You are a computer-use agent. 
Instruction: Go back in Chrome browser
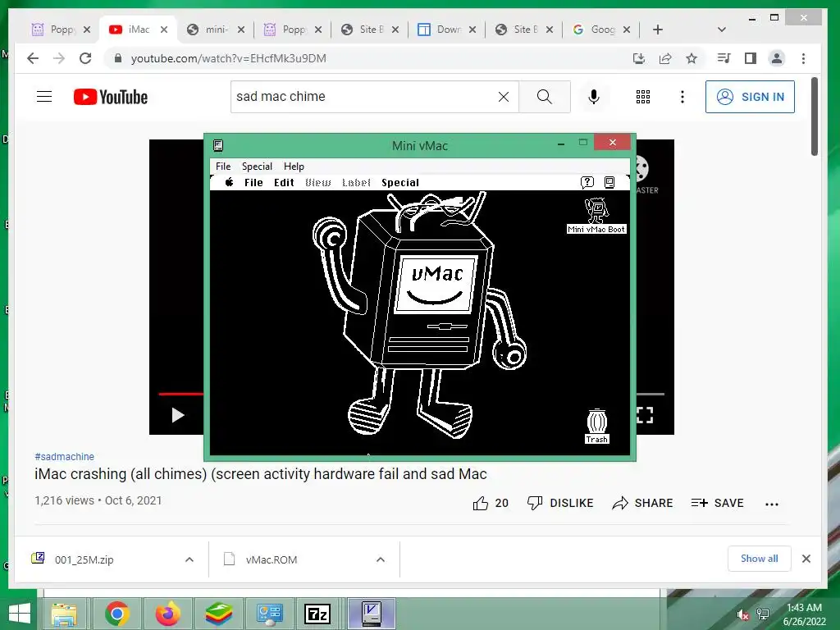33,58
